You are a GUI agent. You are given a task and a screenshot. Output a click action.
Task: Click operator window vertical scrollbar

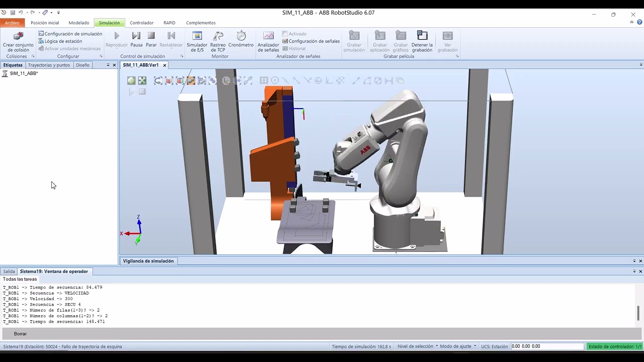pos(638,313)
